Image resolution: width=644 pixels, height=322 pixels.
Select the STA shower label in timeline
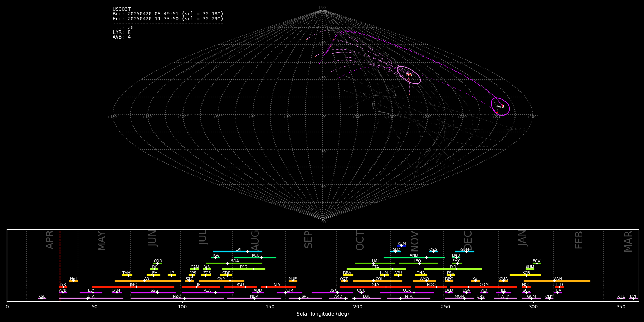(375, 285)
